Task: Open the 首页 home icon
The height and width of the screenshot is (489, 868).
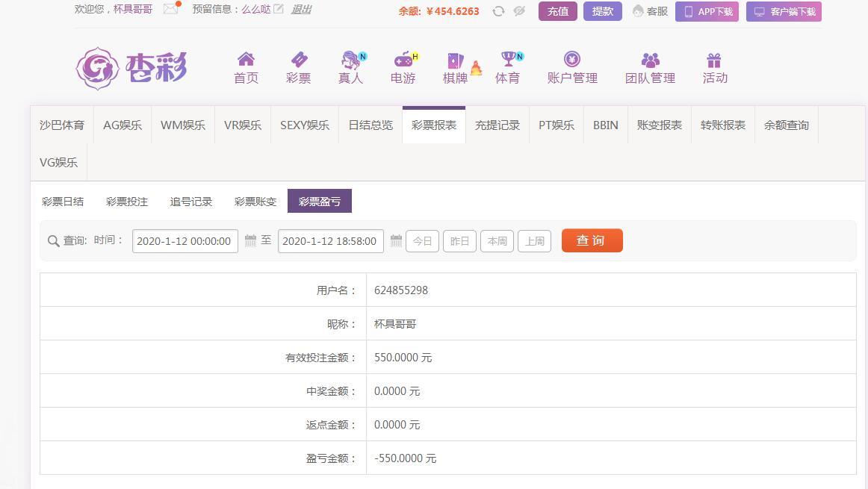Action: coord(246,60)
